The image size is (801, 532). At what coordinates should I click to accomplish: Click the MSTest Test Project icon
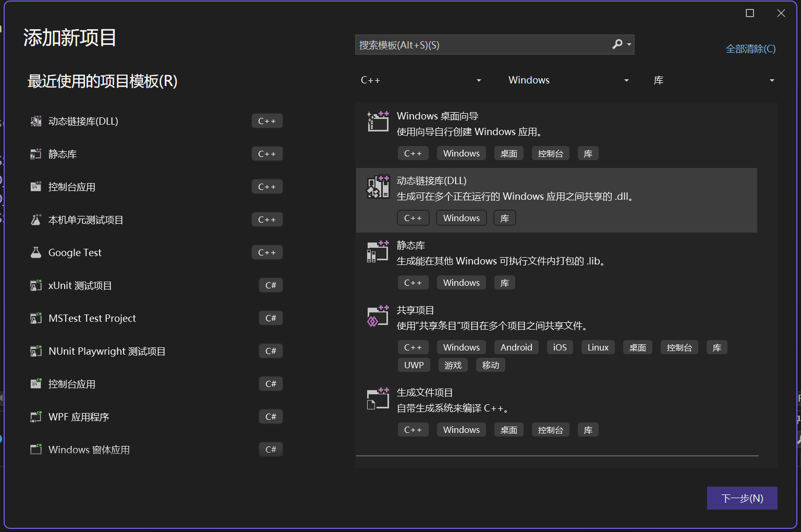click(36, 318)
